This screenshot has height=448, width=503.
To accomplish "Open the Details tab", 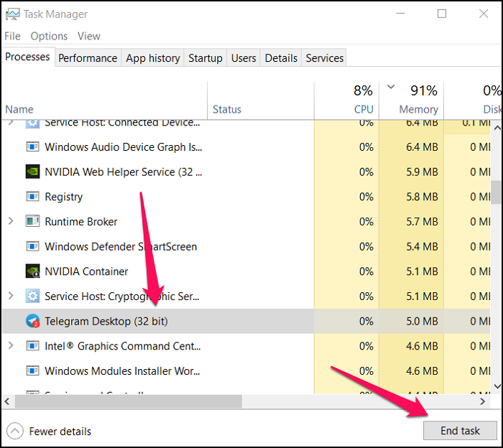I will (x=281, y=58).
